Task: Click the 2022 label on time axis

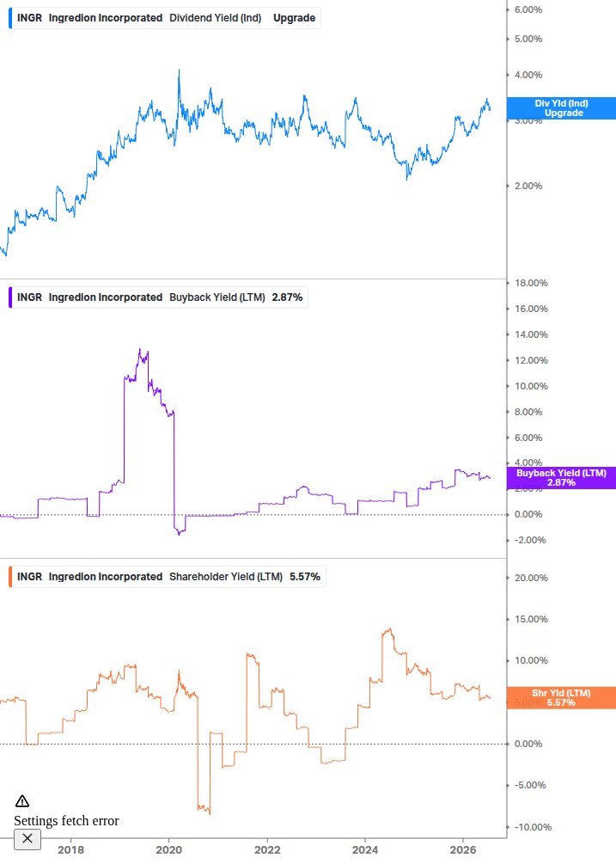Action: pos(267,849)
